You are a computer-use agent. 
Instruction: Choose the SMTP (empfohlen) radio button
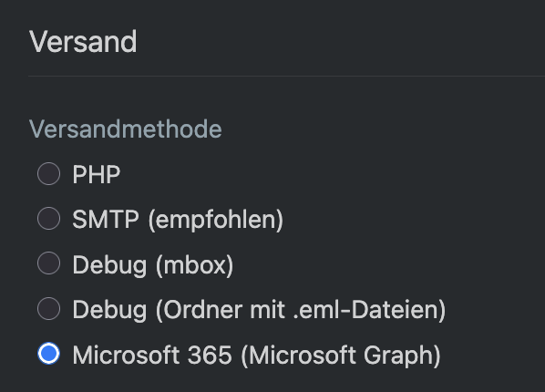[48, 219]
